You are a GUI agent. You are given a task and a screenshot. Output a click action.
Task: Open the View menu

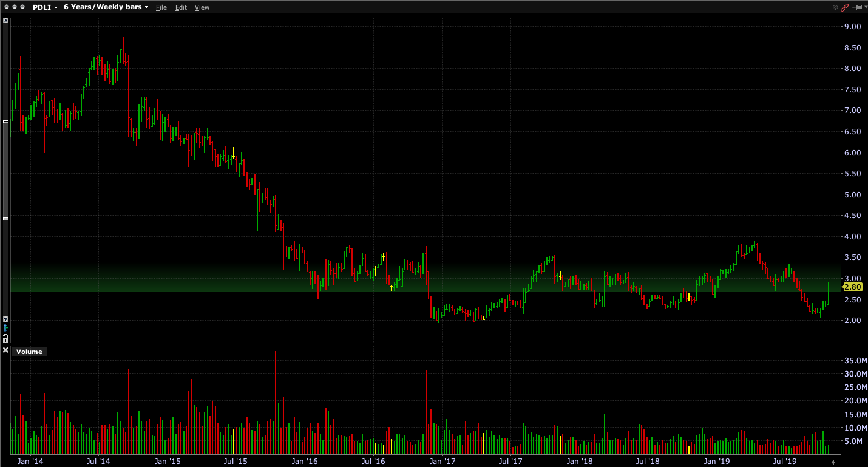pos(202,7)
